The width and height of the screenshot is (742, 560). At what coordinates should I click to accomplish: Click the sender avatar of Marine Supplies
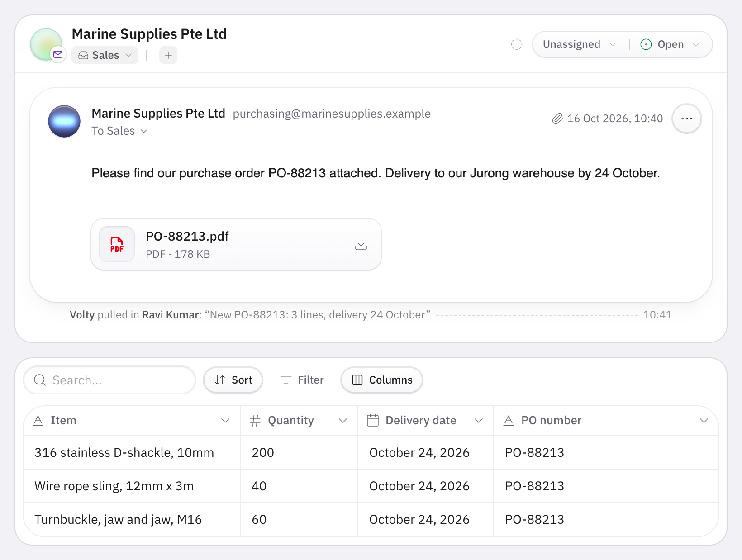[x=64, y=121]
